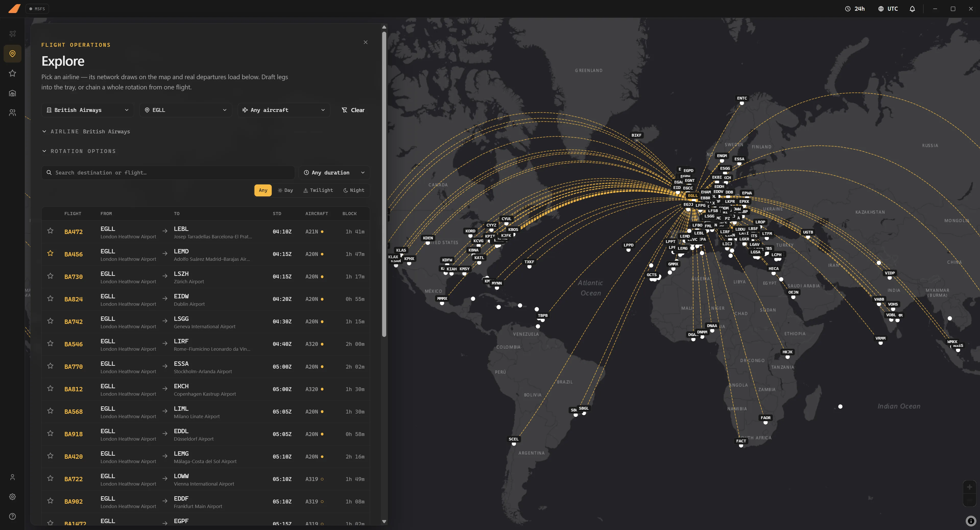
Task: Click LIML Milano Linate destination
Action: (x=197, y=412)
